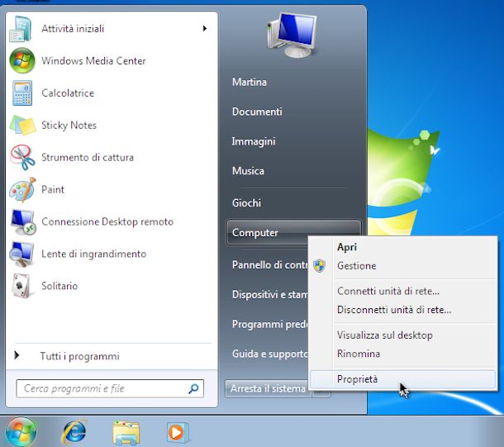
Task: Expand the Attività iniziali submenu arrow
Action: click(205, 29)
